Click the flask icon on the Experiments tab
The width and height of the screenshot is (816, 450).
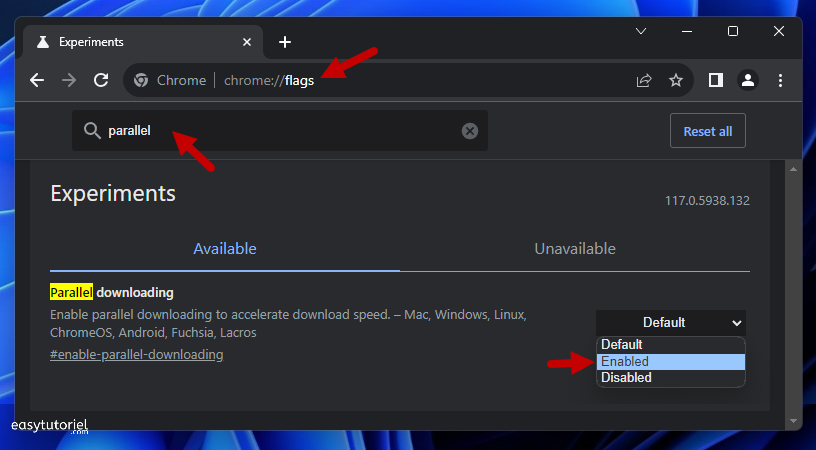pos(43,42)
